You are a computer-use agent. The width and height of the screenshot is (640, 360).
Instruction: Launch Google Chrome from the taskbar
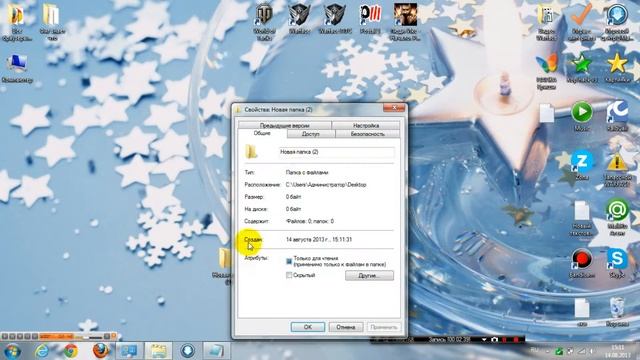click(71, 351)
